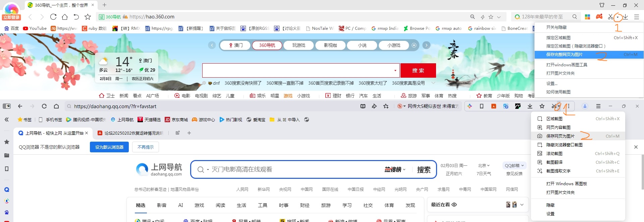Screen dimensions: 644x222
Task: Choose 滚动截图 in QQ screenshot menu
Action: pos(578,153)
